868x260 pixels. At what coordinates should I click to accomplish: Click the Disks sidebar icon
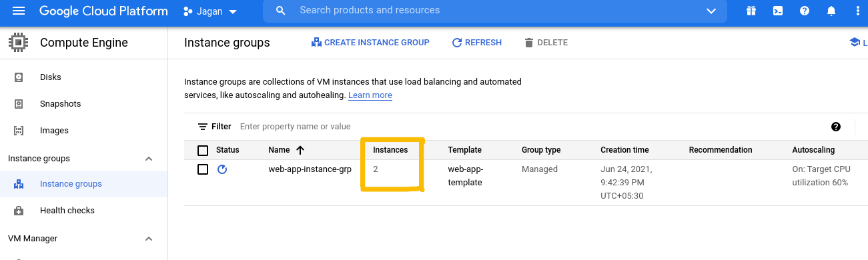(19, 77)
